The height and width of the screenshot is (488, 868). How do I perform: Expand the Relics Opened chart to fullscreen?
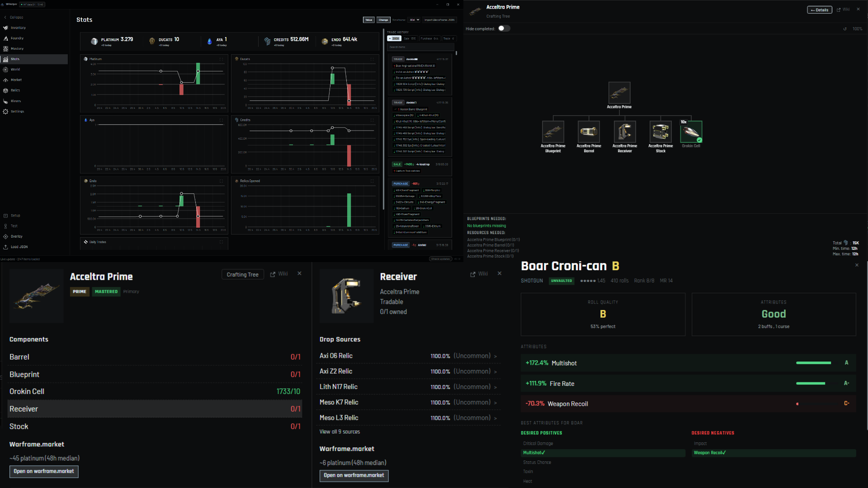pos(372,181)
